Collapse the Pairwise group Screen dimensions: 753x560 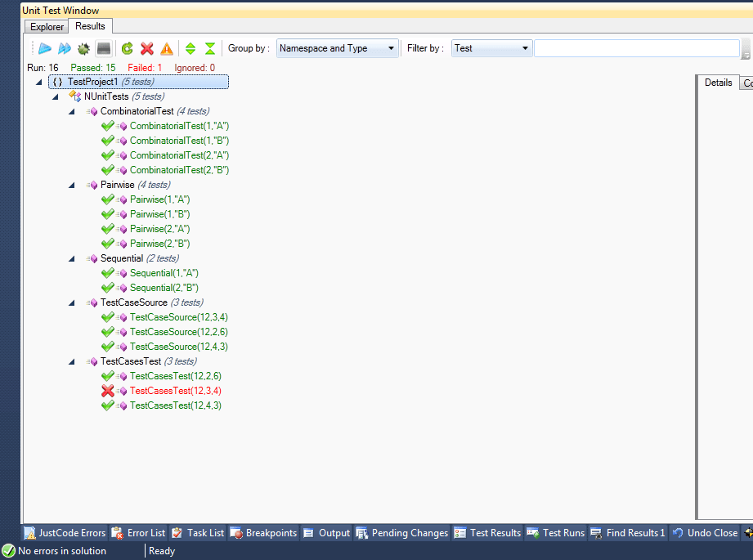(72, 186)
